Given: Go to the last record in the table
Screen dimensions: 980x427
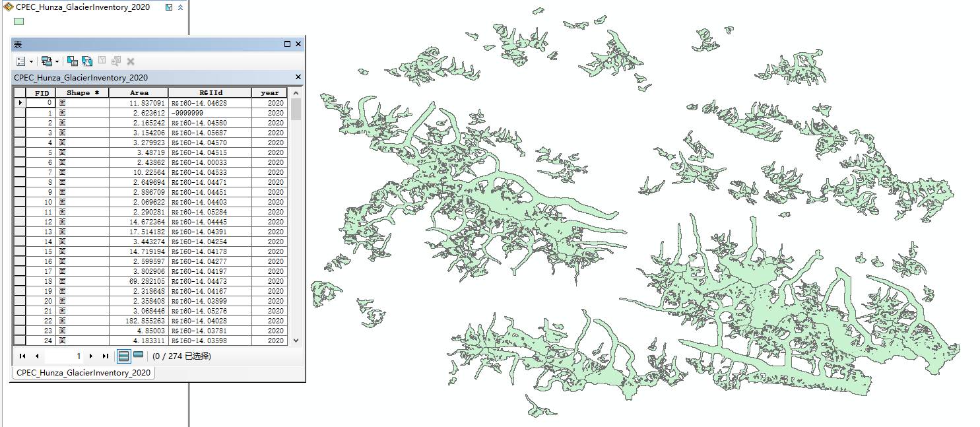Looking at the screenshot, I should pyautogui.click(x=106, y=356).
